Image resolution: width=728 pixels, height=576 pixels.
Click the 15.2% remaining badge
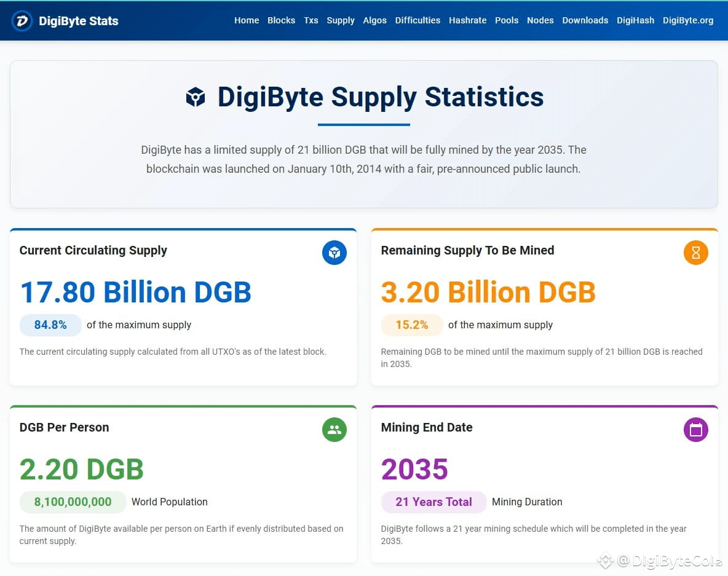pyautogui.click(x=412, y=325)
